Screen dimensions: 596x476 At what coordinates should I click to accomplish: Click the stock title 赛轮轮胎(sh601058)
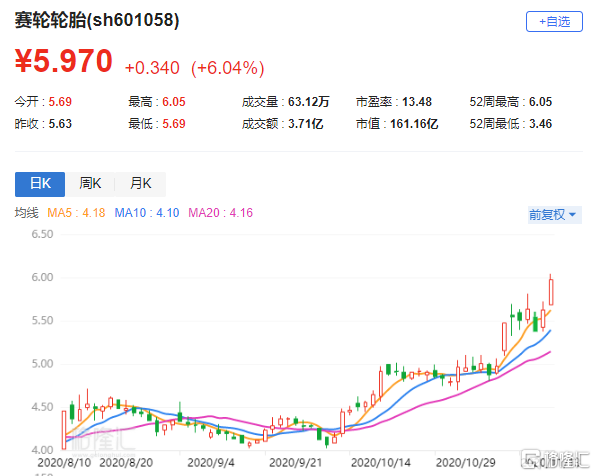97,20
